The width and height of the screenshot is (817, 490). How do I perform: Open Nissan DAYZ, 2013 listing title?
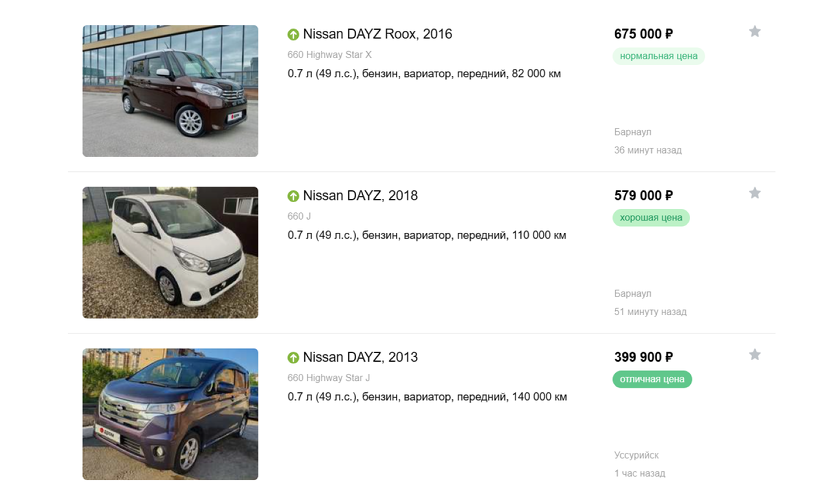click(x=360, y=358)
